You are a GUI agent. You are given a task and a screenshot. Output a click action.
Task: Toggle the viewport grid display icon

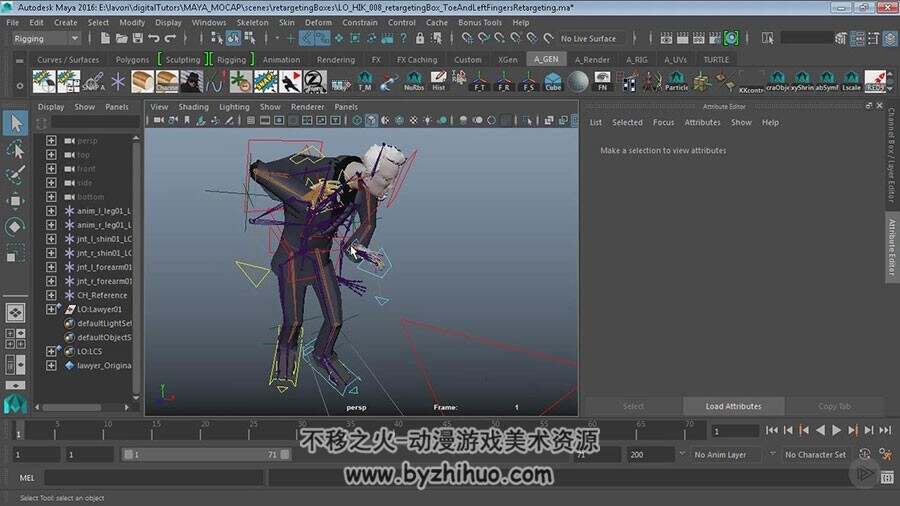[251, 120]
